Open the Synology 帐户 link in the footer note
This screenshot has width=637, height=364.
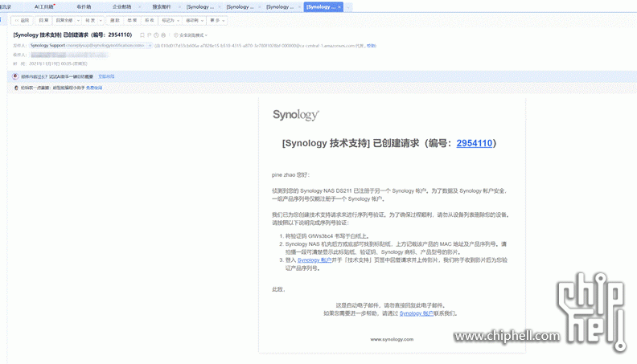tap(417, 313)
